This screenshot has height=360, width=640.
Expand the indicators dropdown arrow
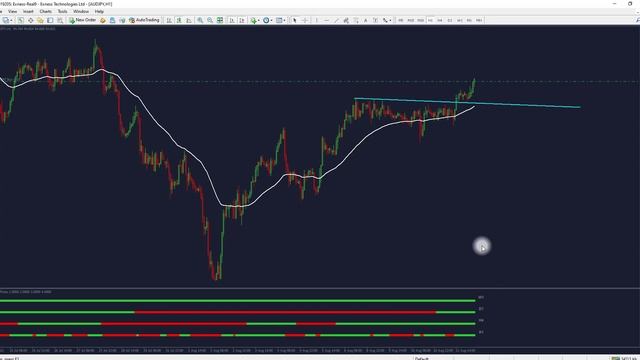click(x=258, y=20)
